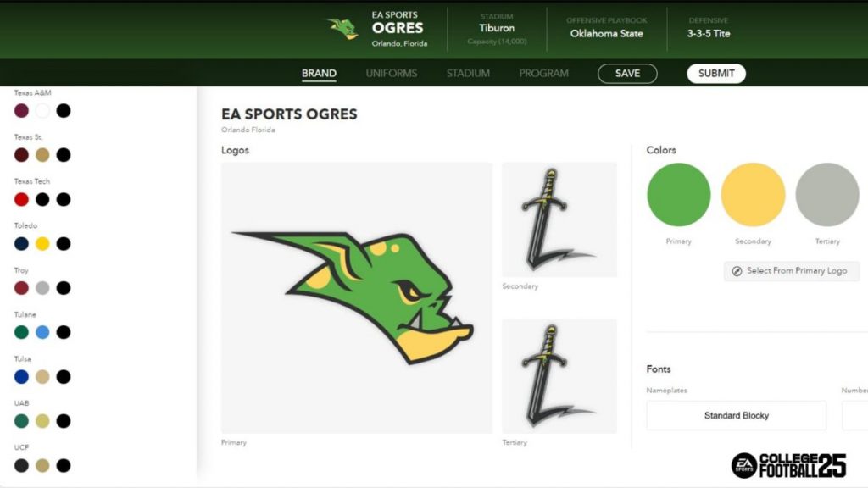Select the tertiary sword logo
Screen dimensions: 868x488
[x=559, y=376]
